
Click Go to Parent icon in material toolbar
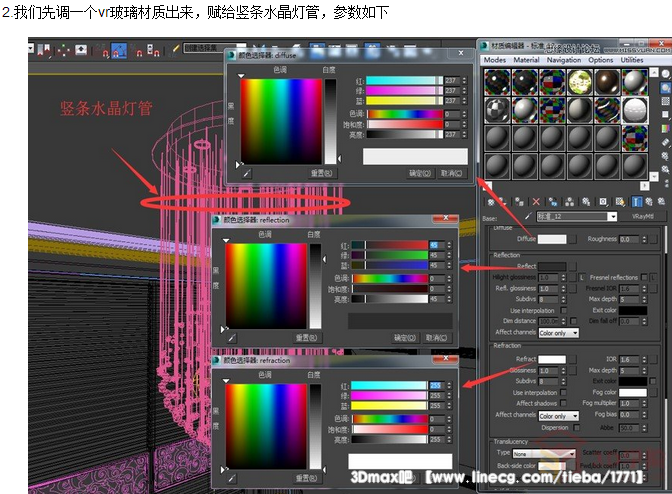click(649, 202)
